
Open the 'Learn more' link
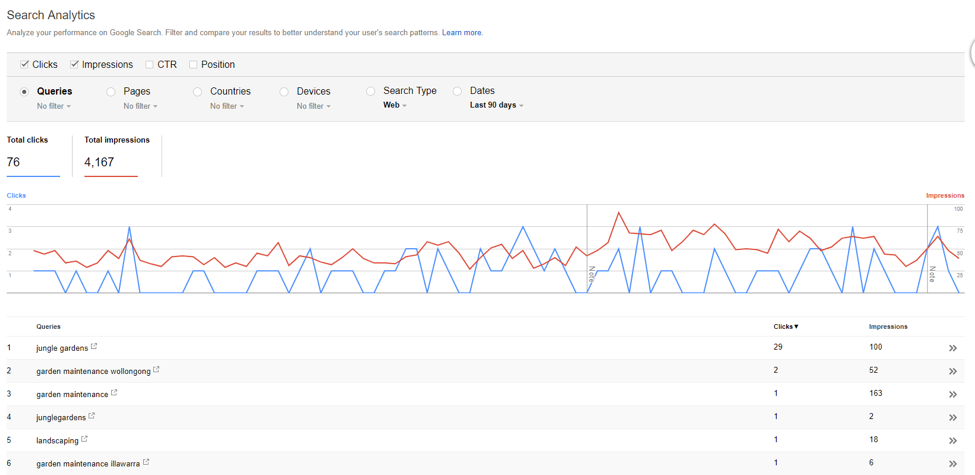462,33
